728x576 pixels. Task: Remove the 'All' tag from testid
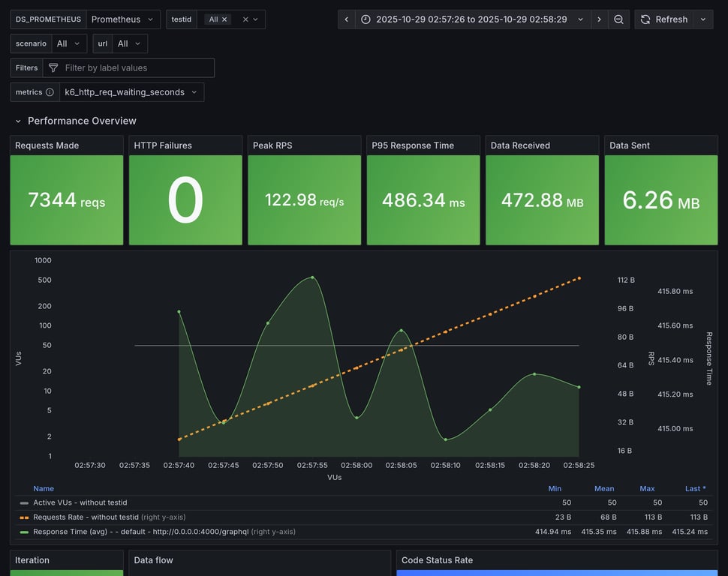tap(224, 19)
